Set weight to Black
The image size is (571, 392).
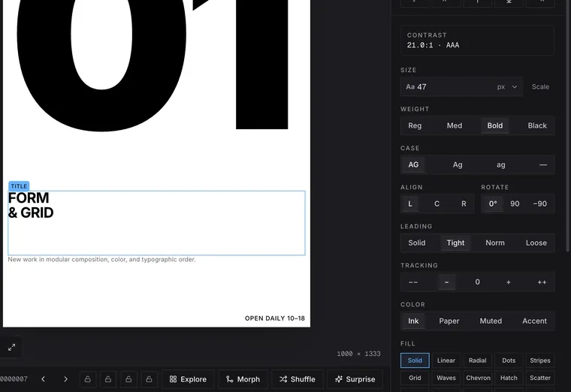tap(537, 125)
